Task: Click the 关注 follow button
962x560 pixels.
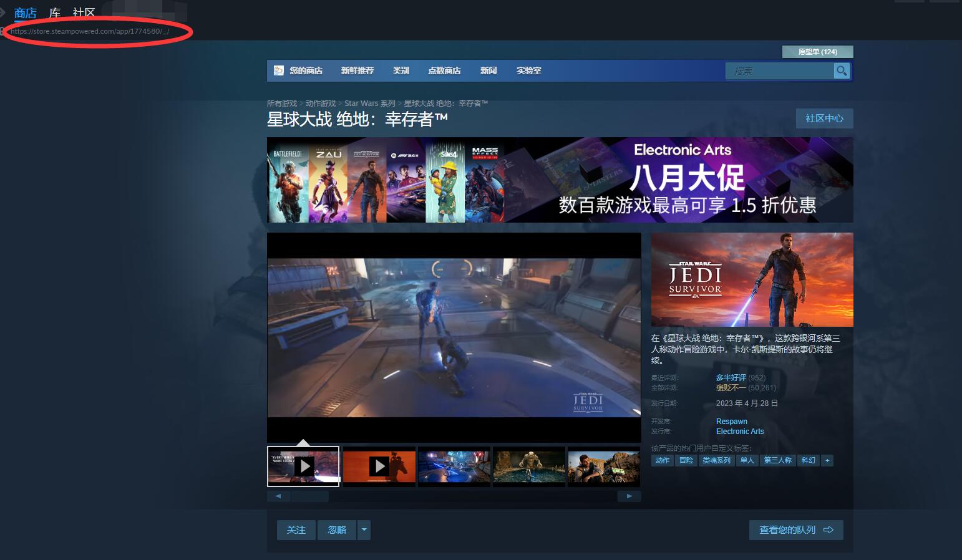Action: pos(296,530)
